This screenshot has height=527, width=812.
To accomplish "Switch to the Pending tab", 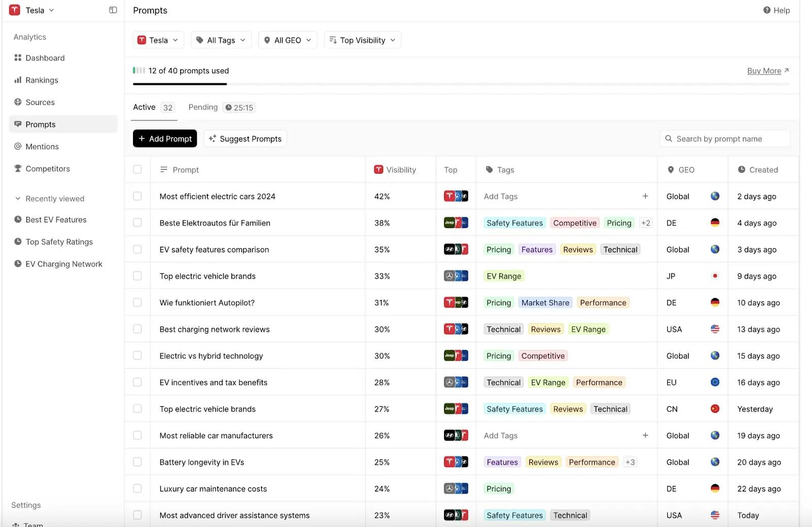I will click(202, 107).
